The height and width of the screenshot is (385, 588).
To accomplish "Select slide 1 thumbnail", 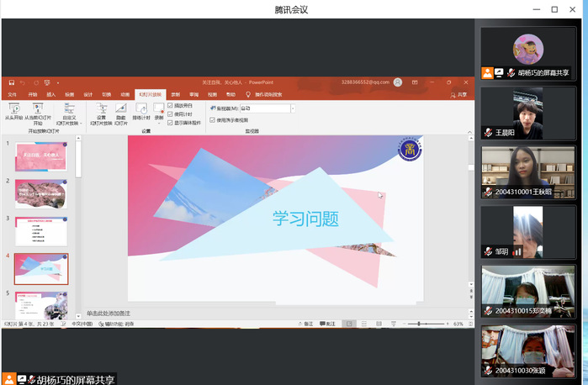I will (x=41, y=156).
